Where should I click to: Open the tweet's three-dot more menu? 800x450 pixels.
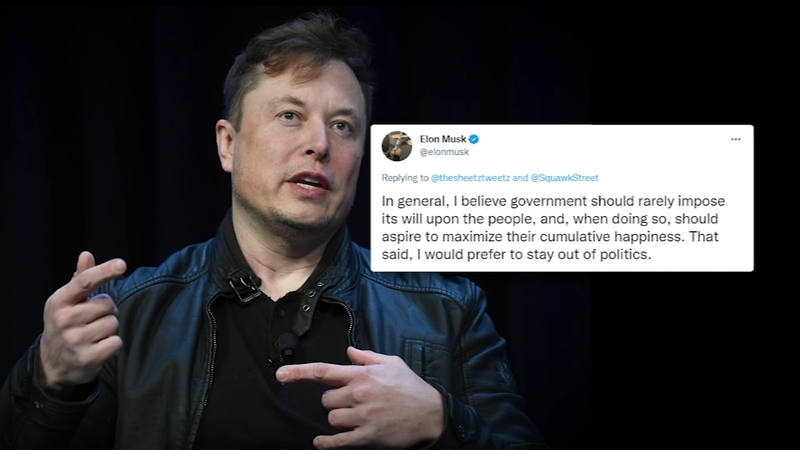[x=735, y=139]
